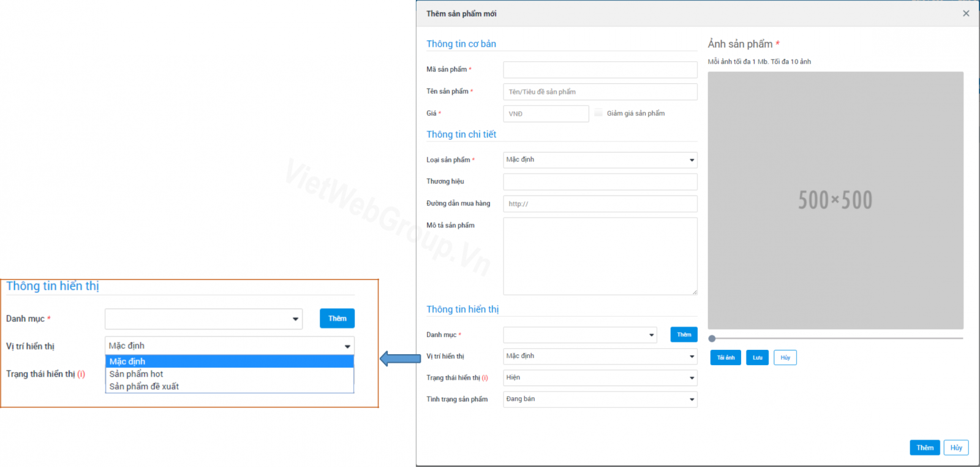
Task: Click the 500×500 product image placeholder
Action: [835, 200]
